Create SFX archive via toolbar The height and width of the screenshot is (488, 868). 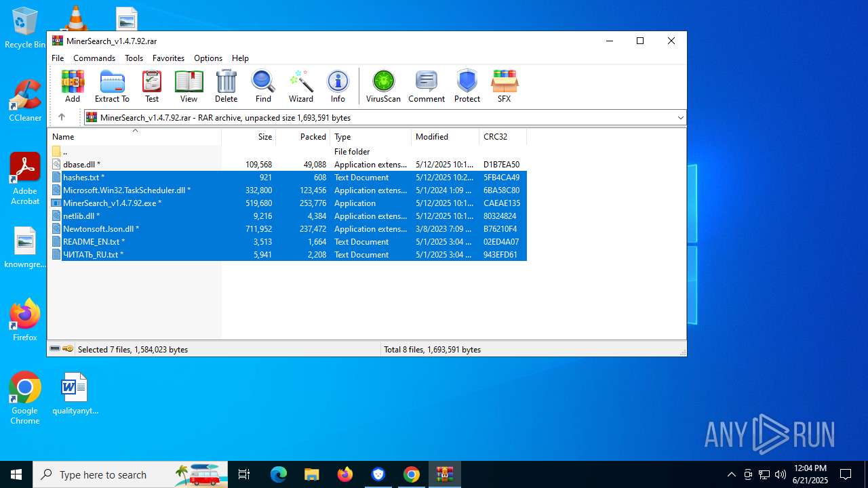pyautogui.click(x=504, y=86)
